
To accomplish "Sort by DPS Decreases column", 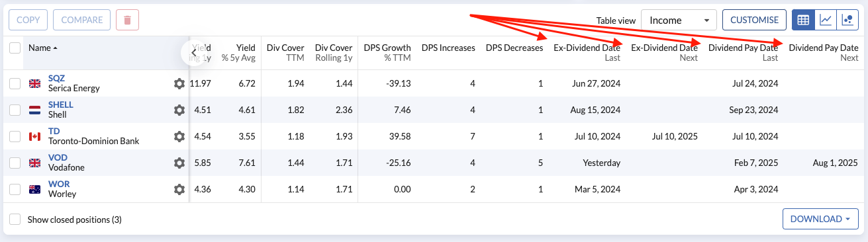I will click(x=514, y=48).
